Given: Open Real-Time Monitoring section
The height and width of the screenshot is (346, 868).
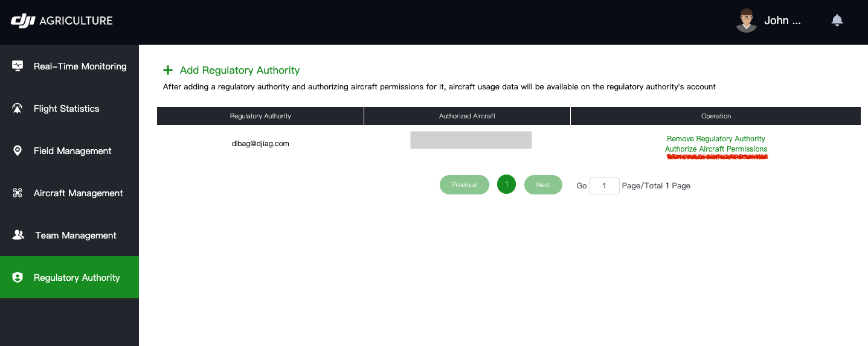Looking at the screenshot, I should pyautogui.click(x=69, y=66).
